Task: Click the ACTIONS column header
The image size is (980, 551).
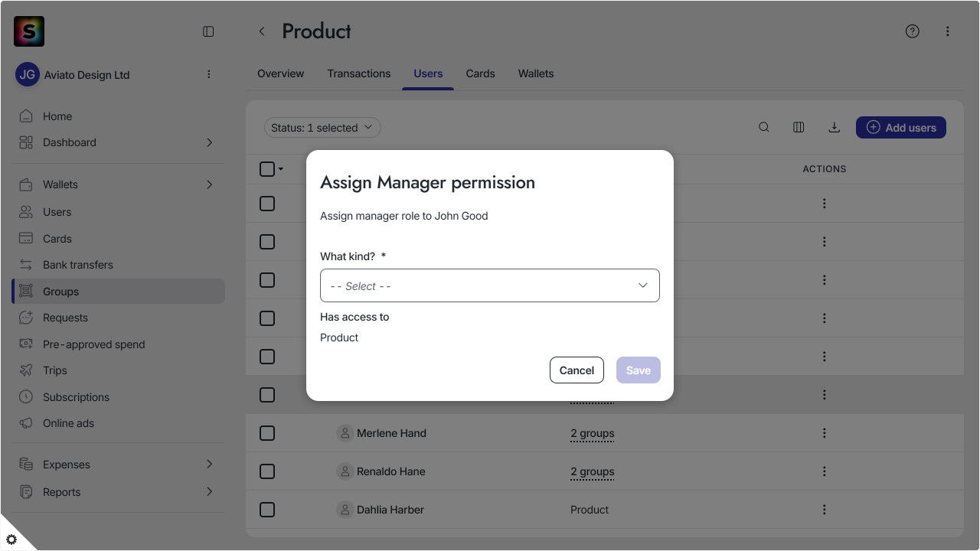Action: pyautogui.click(x=825, y=169)
